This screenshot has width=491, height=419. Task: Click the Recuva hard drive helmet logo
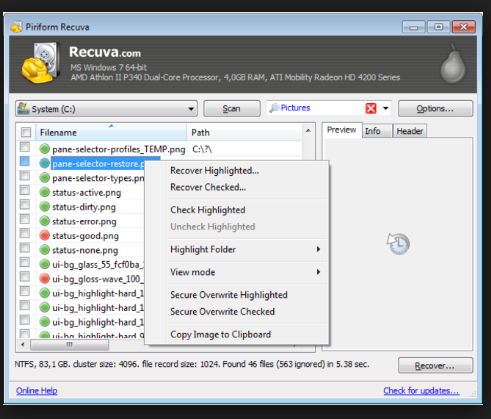(41, 63)
